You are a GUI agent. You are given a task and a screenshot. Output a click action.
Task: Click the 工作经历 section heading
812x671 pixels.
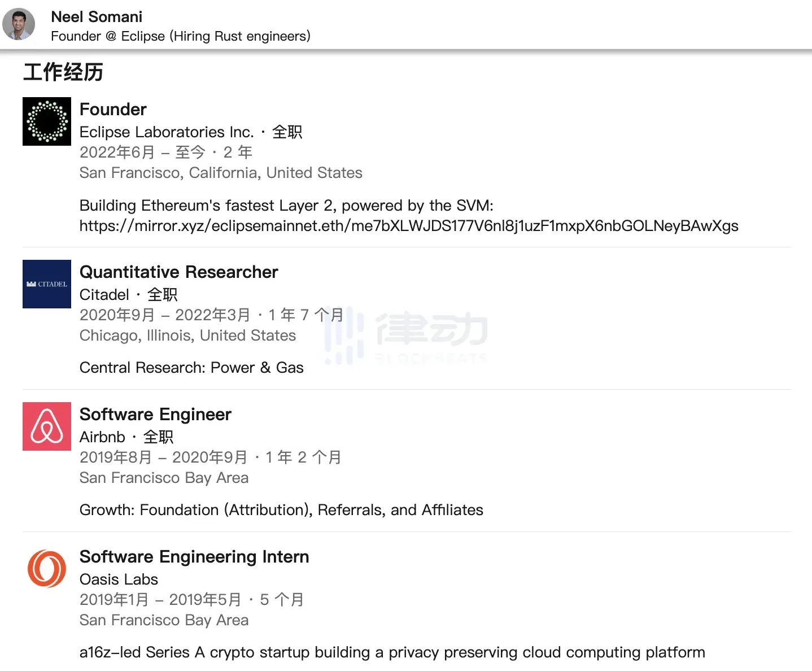63,72
